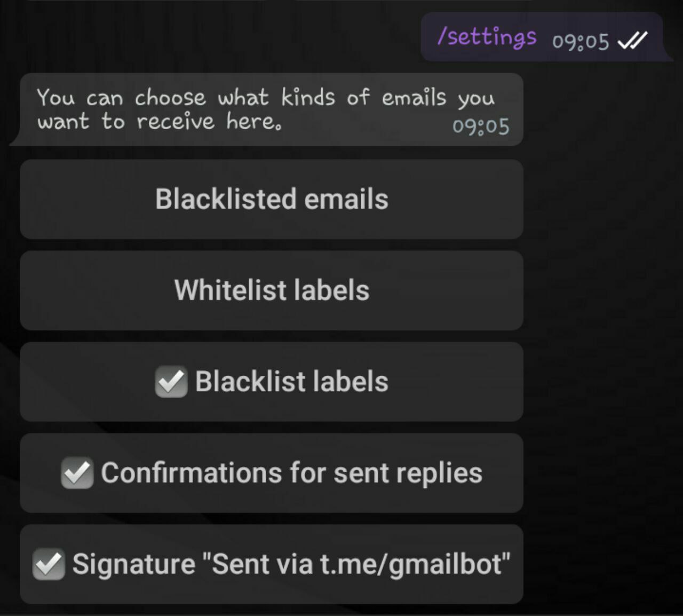Click the word "Signature" in the bottom button

tap(134, 564)
